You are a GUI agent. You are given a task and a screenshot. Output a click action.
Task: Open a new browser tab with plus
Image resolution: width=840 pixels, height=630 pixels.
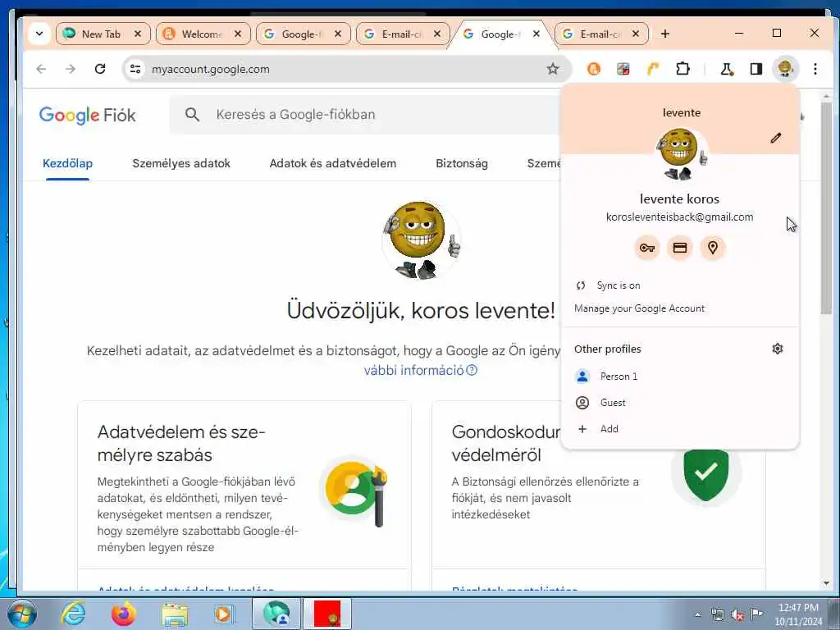[x=665, y=34]
